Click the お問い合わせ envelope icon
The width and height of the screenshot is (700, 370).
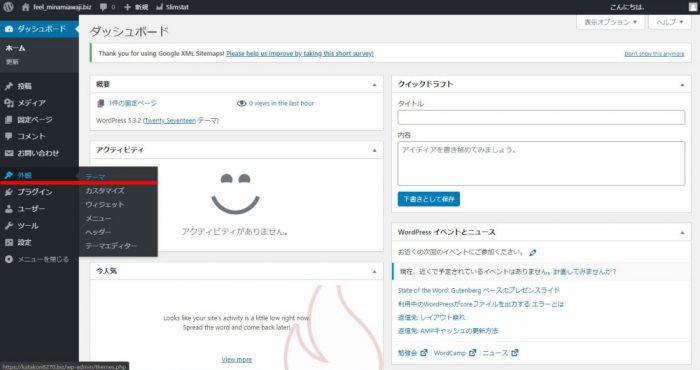(8, 153)
